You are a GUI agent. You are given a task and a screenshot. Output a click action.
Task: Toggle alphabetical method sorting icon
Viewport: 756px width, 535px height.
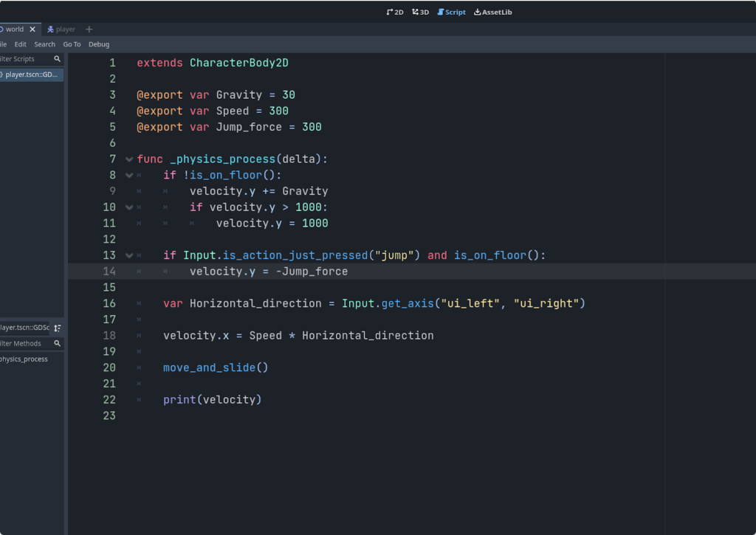pyautogui.click(x=57, y=327)
